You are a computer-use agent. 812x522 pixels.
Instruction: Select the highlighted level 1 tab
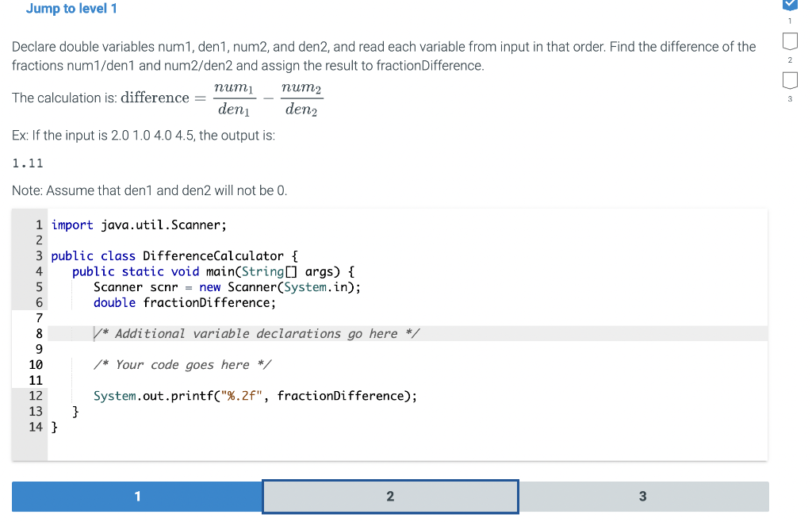[x=136, y=496]
